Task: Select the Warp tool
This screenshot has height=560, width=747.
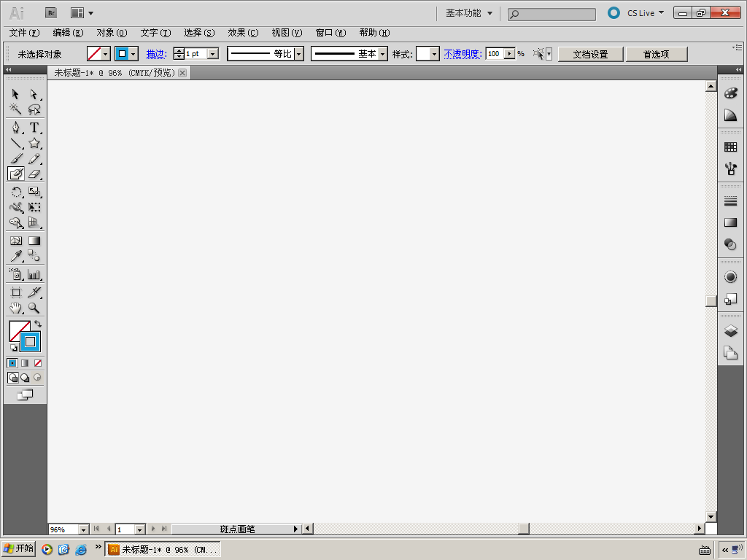Action: pos(16,207)
